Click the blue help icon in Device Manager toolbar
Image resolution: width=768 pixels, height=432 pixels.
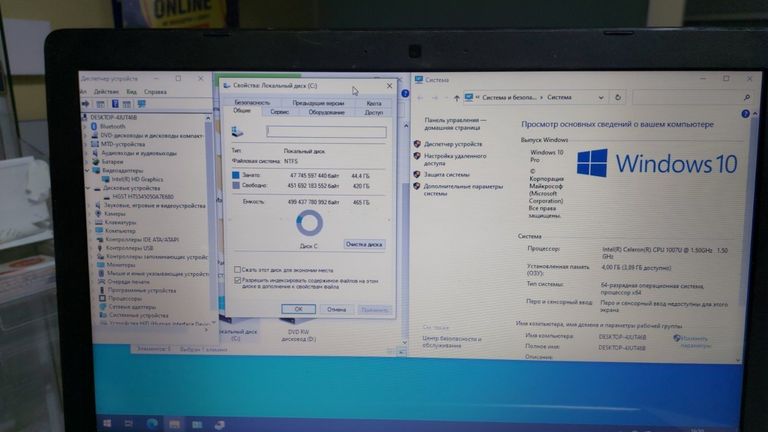(x=115, y=104)
